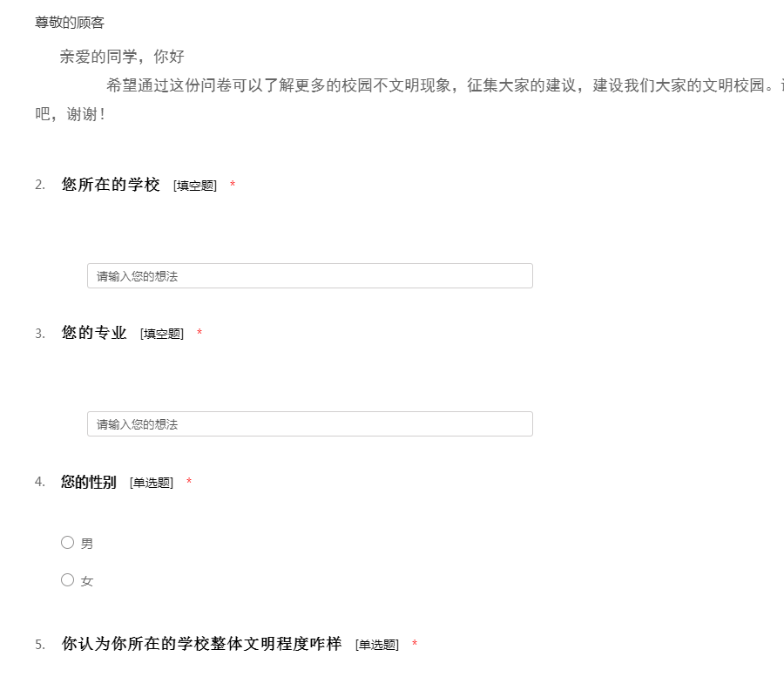Screen dimensions: 784x697
Task: Click the [填空题] tag beside 您的专业
Action: [x=162, y=334]
